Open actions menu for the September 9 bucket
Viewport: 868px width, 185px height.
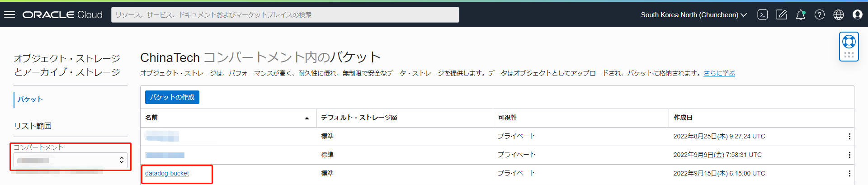tap(849, 155)
